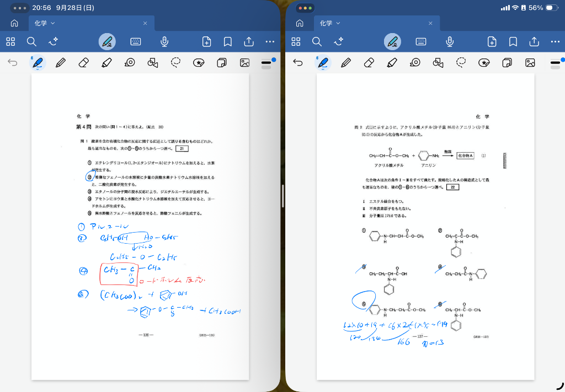Pick the tape tool in left window

click(x=130, y=63)
